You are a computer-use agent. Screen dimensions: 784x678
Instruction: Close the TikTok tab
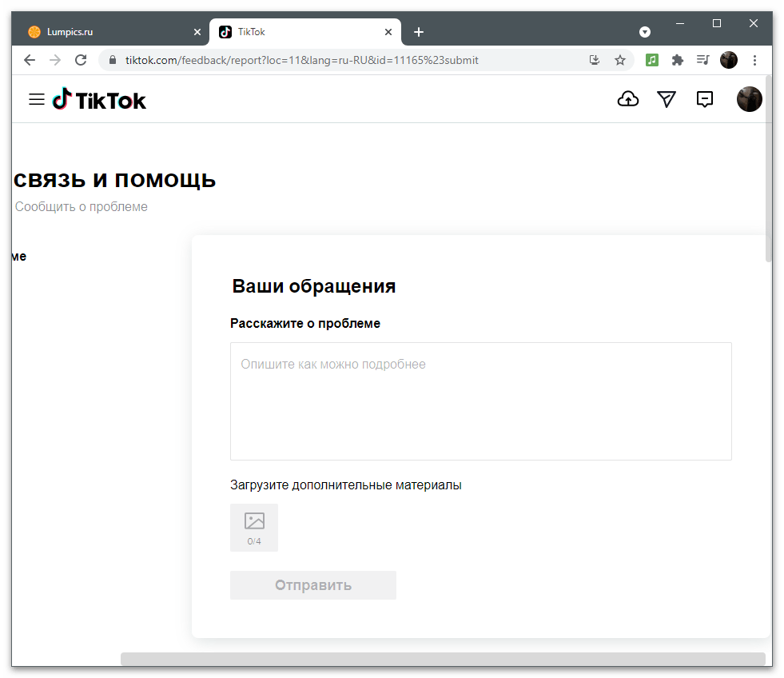[388, 32]
